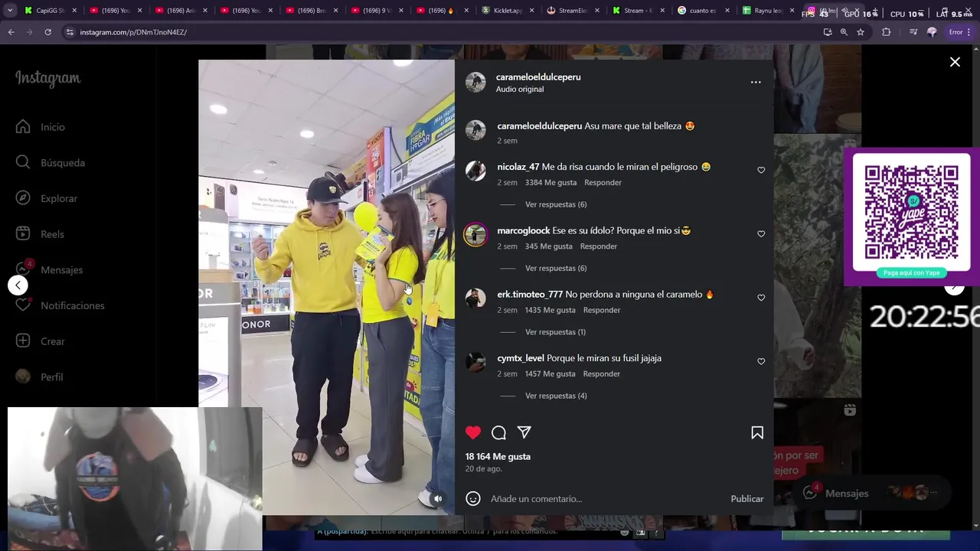The height and width of the screenshot is (551, 980).
Task: Like cymtx_level's comment
Action: 761,360
